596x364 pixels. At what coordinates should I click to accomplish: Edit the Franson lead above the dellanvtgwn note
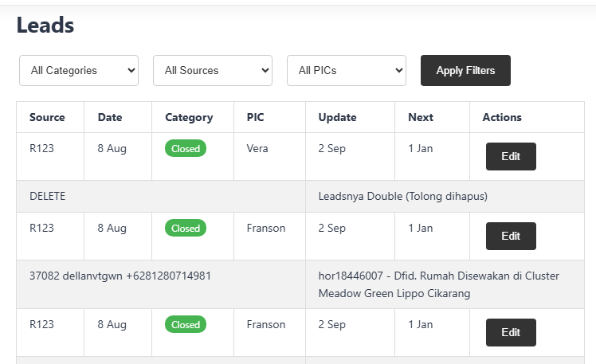pos(511,236)
